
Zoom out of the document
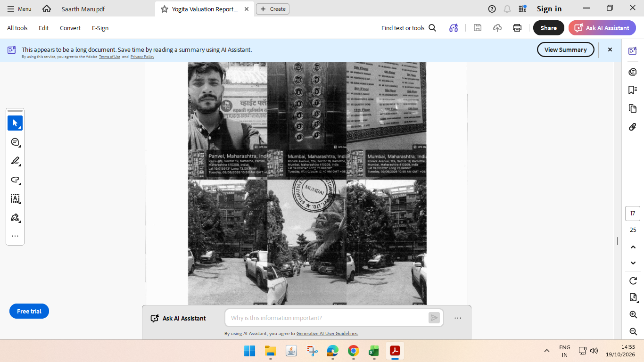[633, 331]
